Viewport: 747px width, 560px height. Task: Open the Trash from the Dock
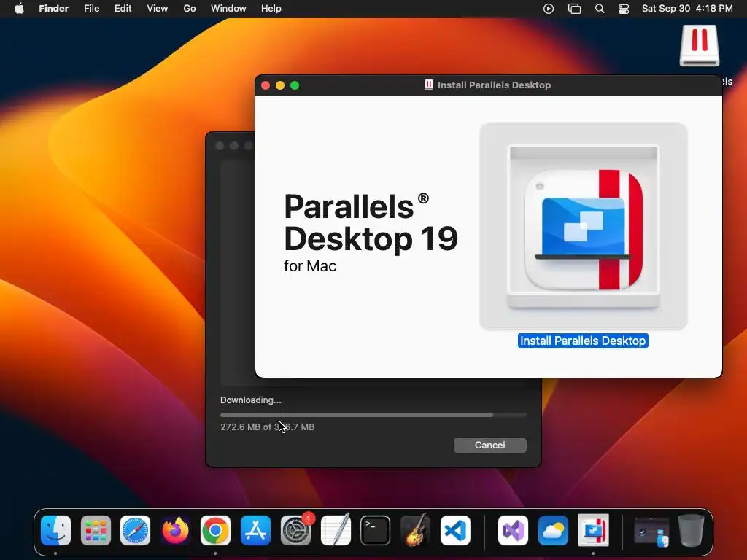[692, 531]
